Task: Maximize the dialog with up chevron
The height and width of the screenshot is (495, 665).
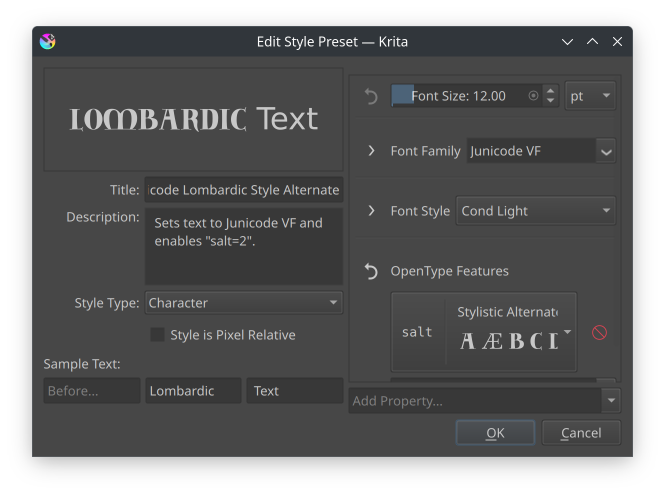Action: [x=592, y=42]
